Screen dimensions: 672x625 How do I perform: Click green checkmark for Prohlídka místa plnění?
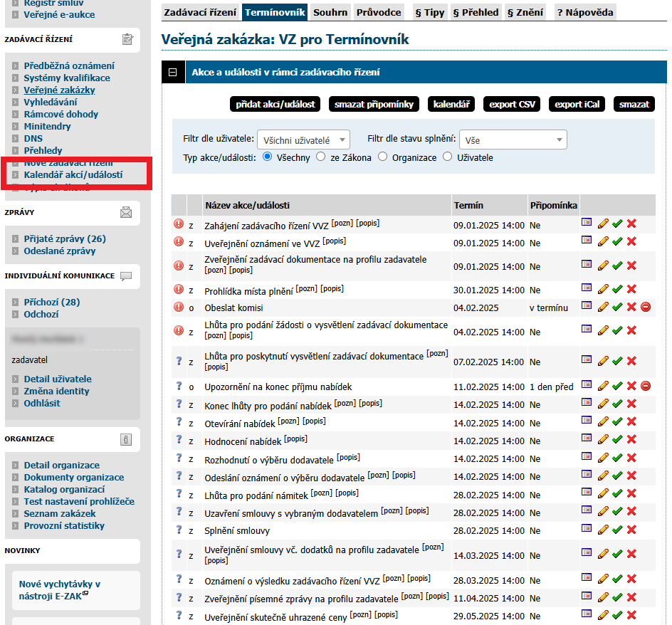tap(617, 290)
